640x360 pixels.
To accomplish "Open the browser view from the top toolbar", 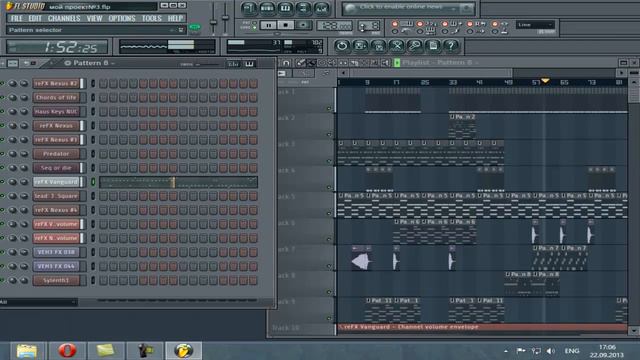I will (x=303, y=8).
